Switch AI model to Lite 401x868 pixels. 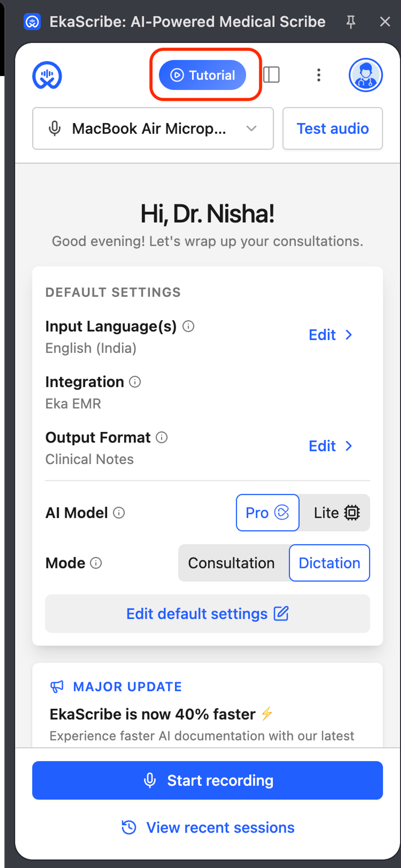tap(336, 513)
